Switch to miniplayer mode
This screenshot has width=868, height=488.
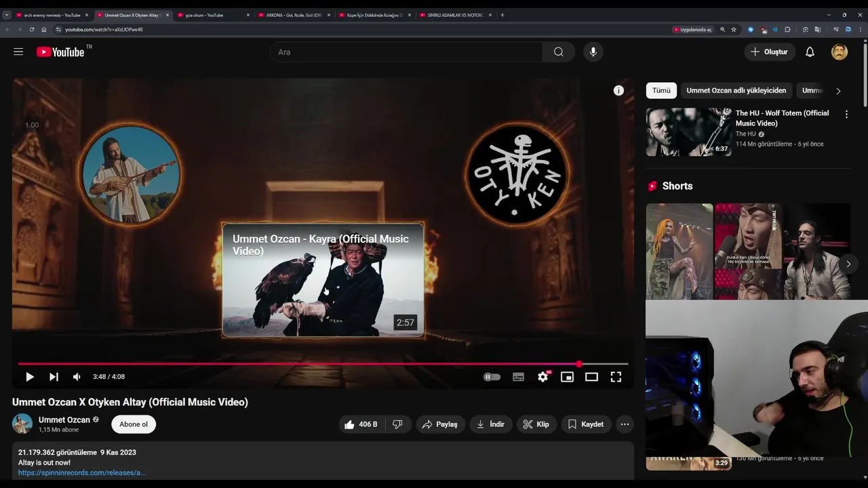[x=567, y=377]
